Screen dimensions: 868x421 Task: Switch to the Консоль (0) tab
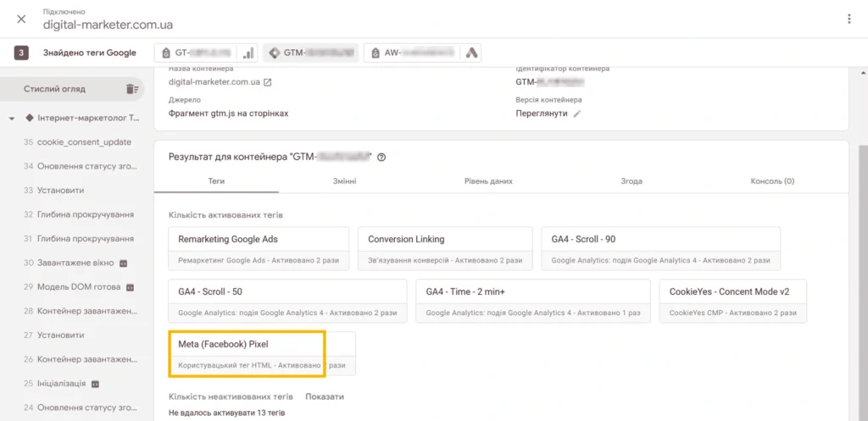click(x=772, y=181)
